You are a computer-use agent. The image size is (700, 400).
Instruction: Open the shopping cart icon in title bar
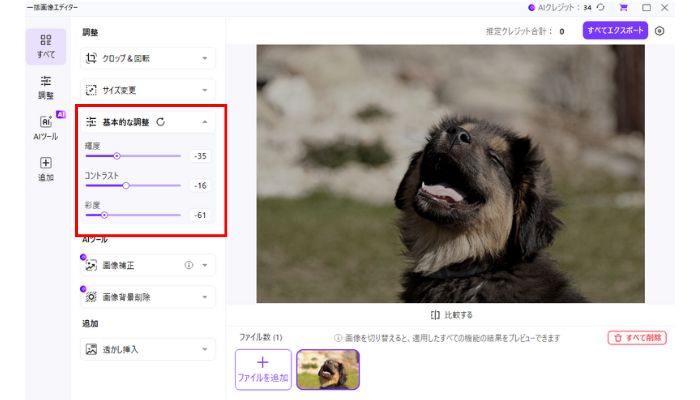(623, 7)
